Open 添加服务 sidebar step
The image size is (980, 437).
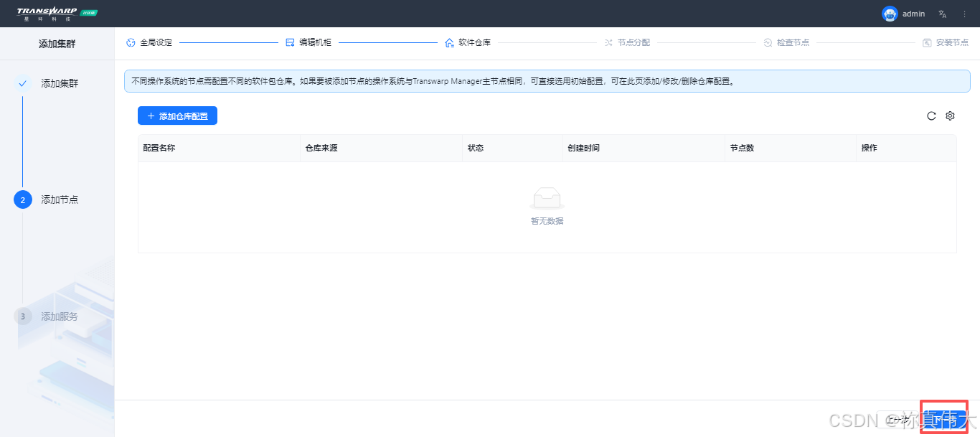(x=60, y=316)
